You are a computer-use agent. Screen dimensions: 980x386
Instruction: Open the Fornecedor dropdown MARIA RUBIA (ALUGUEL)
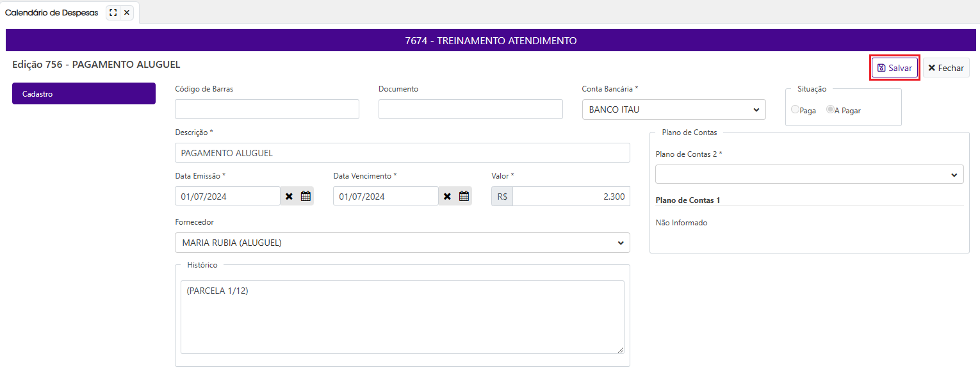pos(402,243)
